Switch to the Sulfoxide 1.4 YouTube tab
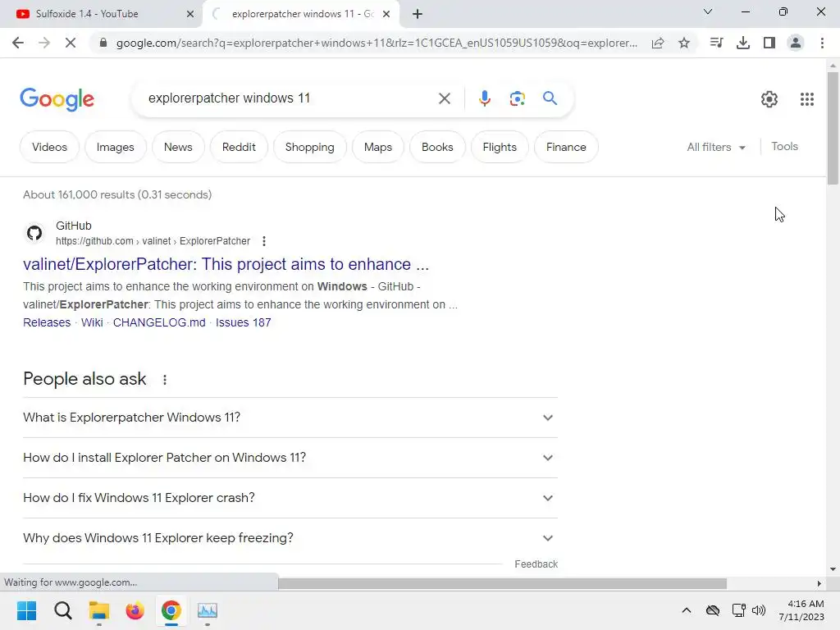The image size is (840, 630). coord(100,14)
